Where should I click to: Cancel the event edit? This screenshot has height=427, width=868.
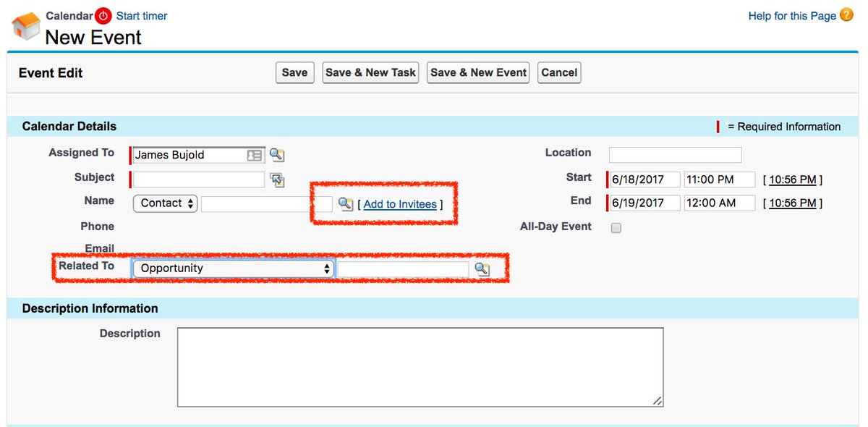(x=559, y=72)
